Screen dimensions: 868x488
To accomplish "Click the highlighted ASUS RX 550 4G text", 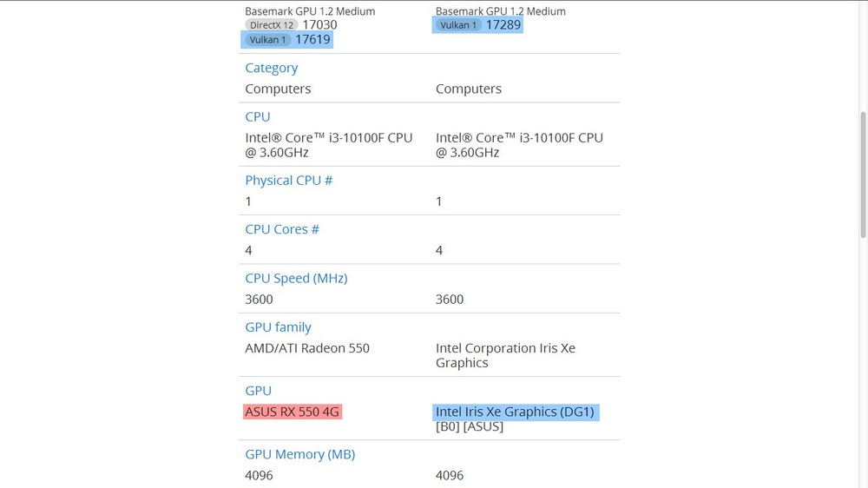I will click(x=293, y=412).
